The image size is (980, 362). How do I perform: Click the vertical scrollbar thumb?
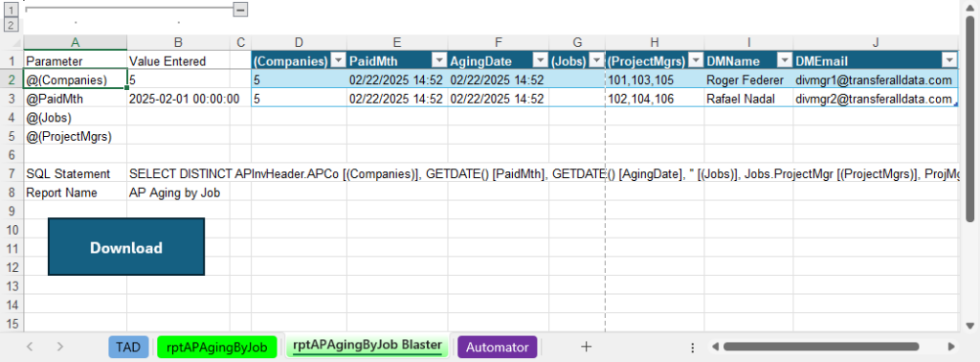pyautogui.click(x=969, y=118)
